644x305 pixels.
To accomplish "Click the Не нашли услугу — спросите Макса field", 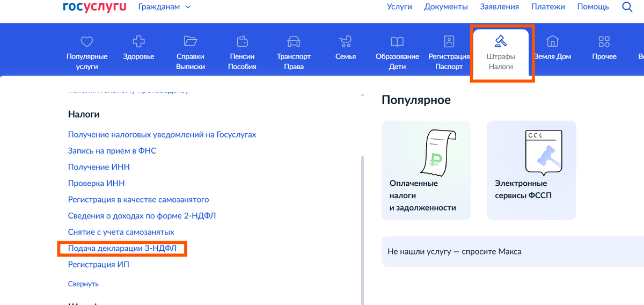I will pos(513,251).
